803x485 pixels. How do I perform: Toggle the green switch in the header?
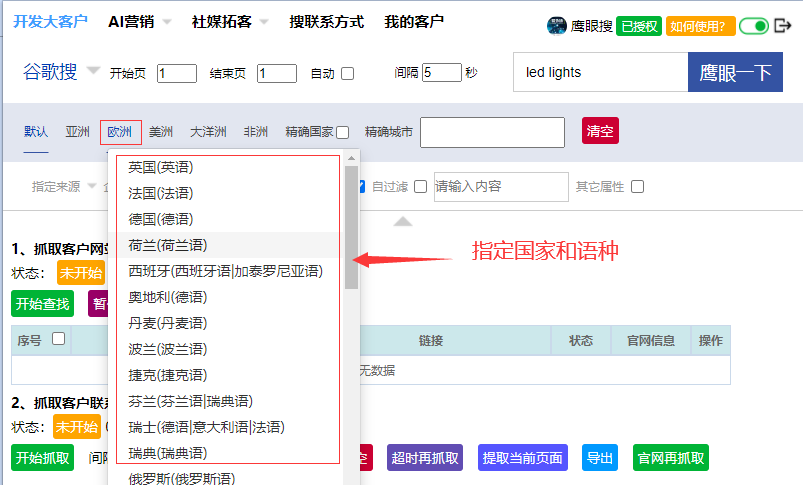(753, 26)
